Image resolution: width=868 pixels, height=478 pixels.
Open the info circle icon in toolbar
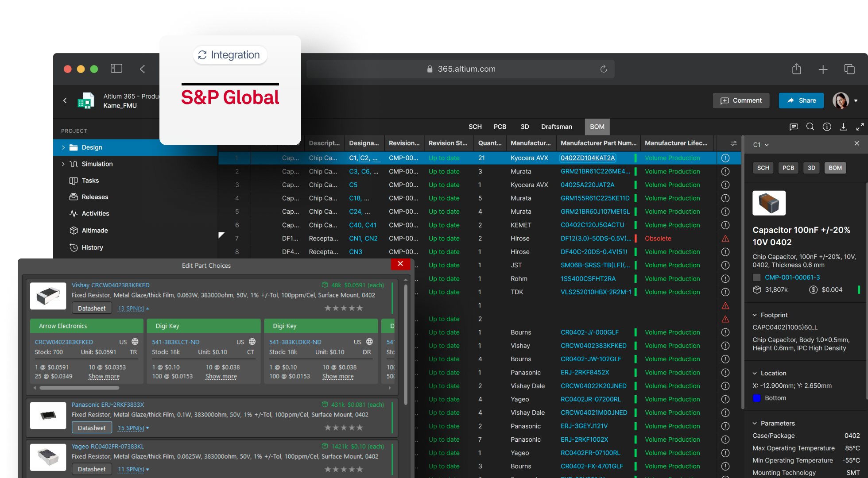[x=827, y=127]
